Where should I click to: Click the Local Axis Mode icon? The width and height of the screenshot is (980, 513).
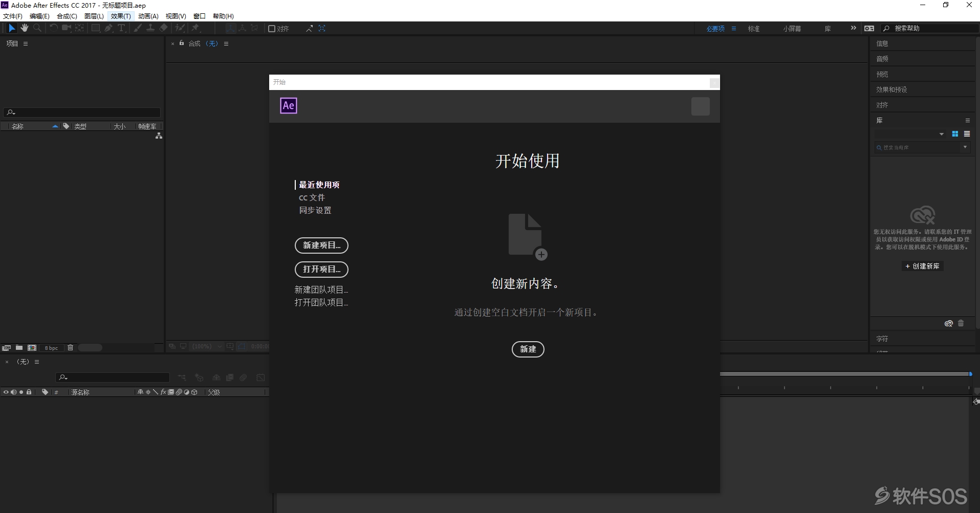[x=231, y=28]
